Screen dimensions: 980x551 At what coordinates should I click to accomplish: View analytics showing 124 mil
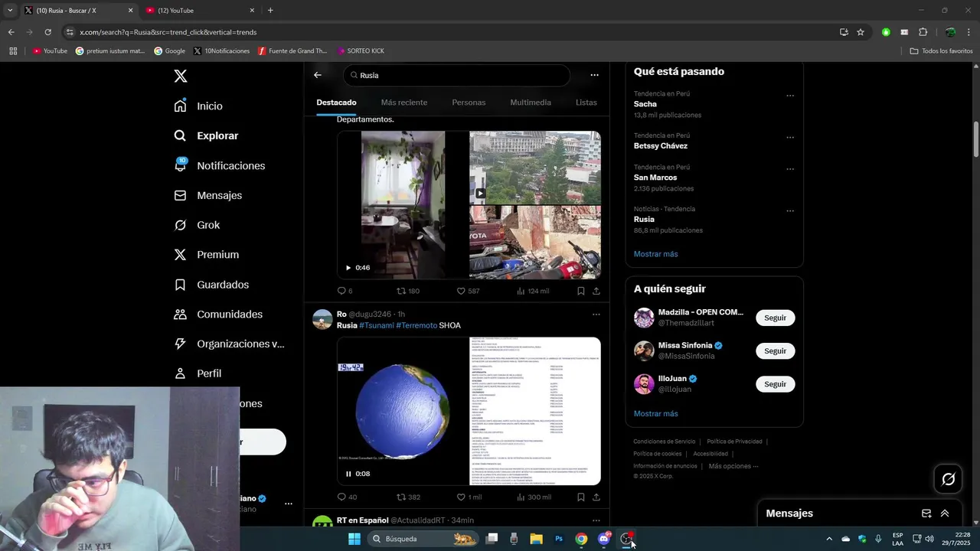pos(533,291)
